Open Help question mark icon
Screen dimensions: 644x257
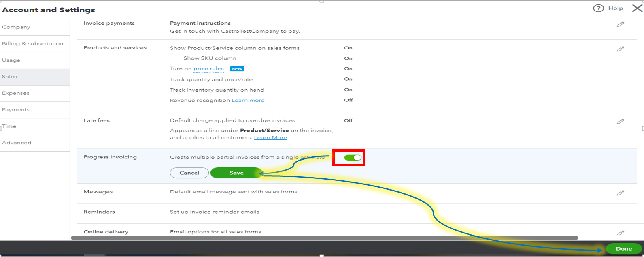click(x=598, y=8)
